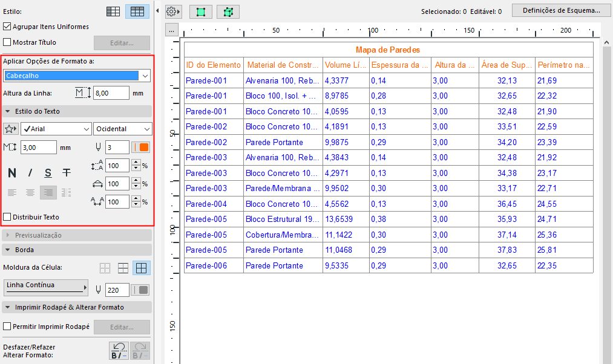Toggle bold text style (N)
Screen dimensions: 613x364
point(12,173)
